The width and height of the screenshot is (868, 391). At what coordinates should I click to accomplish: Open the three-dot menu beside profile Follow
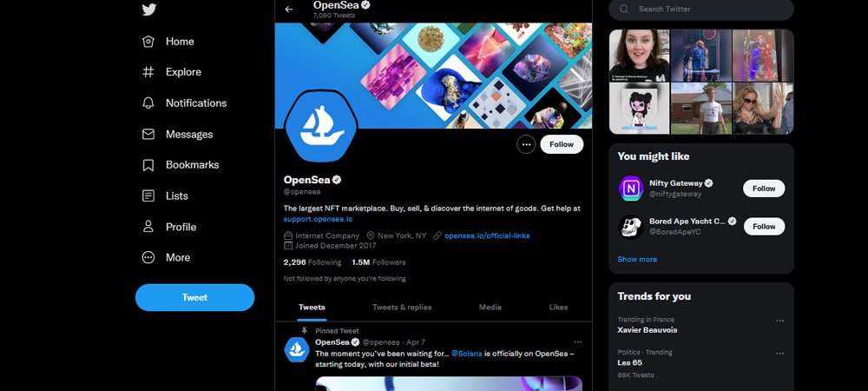526,144
